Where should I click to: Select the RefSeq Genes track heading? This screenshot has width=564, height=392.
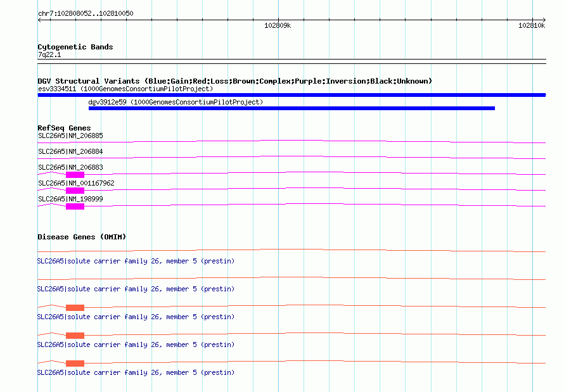tap(64, 129)
